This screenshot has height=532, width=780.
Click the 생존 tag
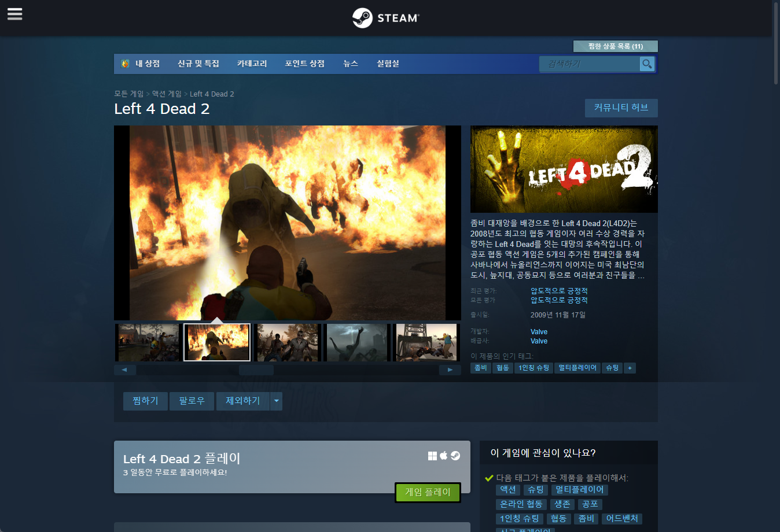[x=562, y=504]
